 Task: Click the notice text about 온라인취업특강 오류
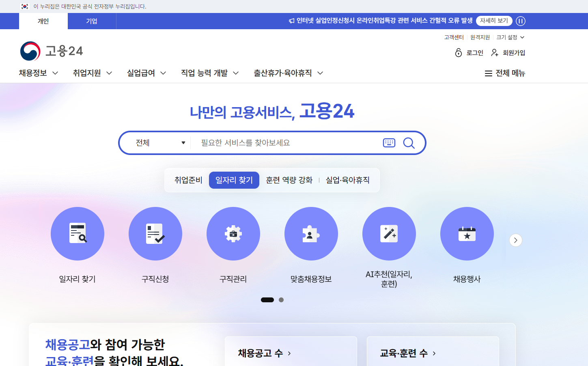[x=385, y=21]
